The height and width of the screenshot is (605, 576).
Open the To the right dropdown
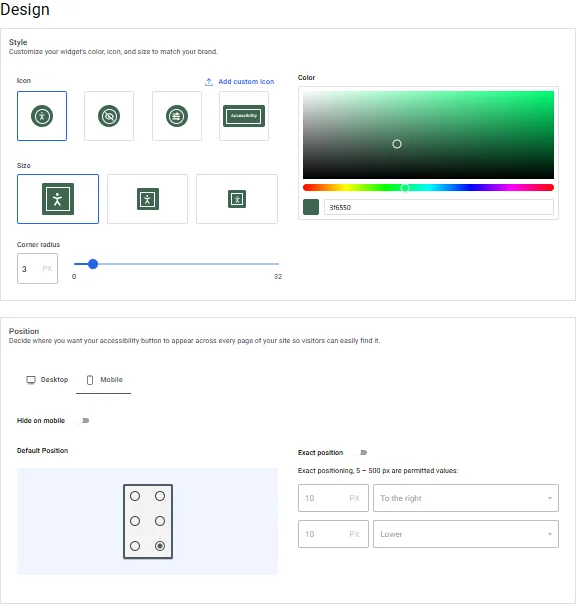466,498
